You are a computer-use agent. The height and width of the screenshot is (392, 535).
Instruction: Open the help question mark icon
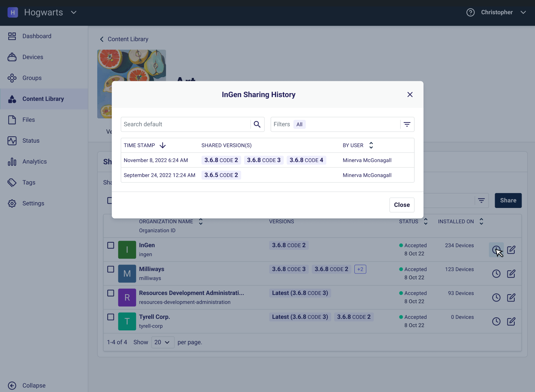(x=470, y=12)
